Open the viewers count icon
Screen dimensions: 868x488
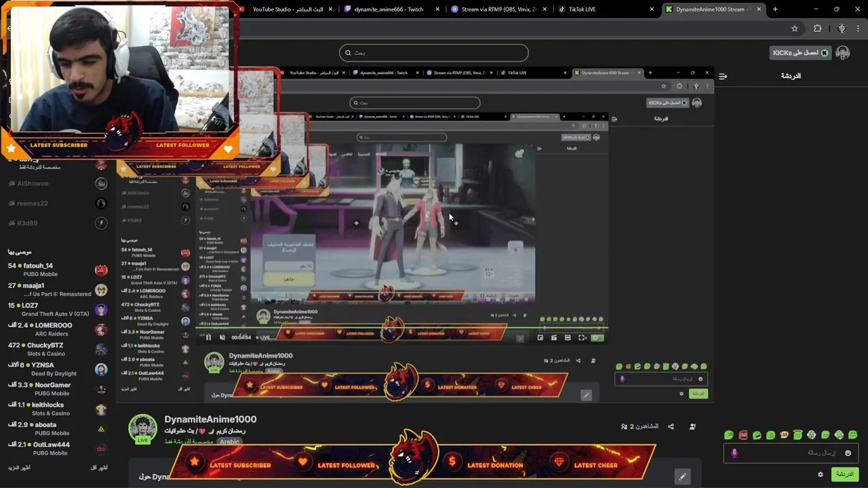click(x=624, y=426)
